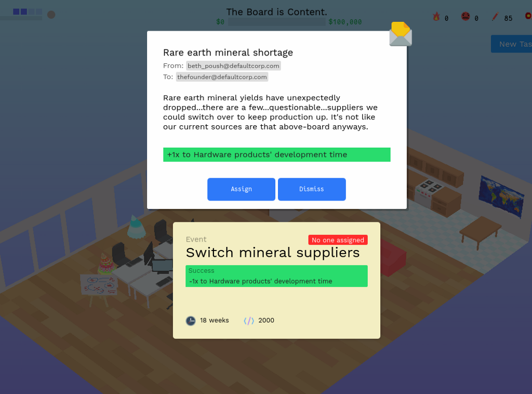This screenshot has height=394, width=532.
Task: Click the world map on the wall
Action: click(x=501, y=196)
